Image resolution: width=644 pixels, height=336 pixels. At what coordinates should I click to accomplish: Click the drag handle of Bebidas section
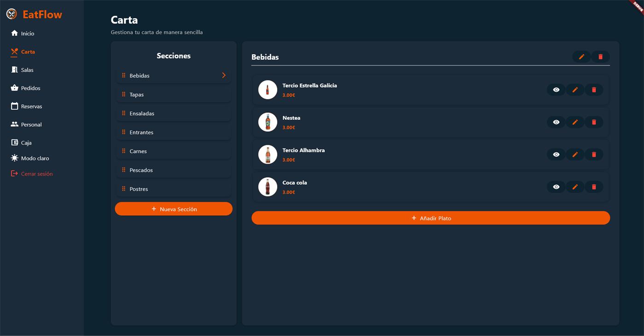[123, 76]
